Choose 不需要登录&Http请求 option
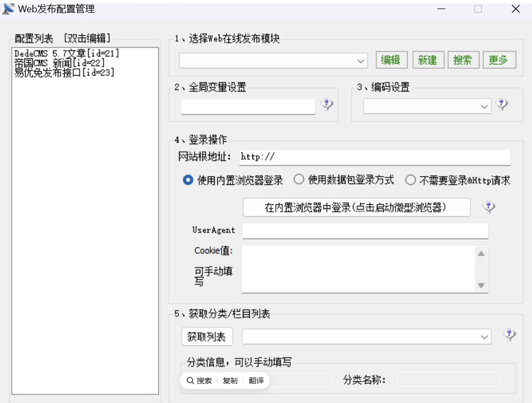This screenshot has width=532, height=403. 410,180
